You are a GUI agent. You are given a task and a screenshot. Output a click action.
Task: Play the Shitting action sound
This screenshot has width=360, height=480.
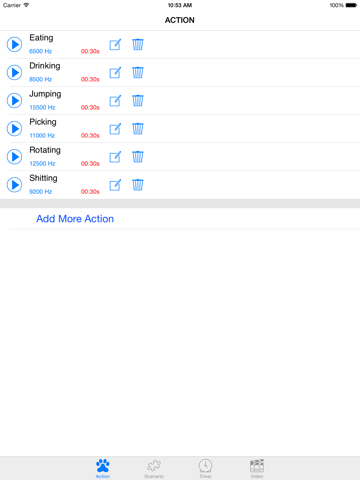[14, 185]
